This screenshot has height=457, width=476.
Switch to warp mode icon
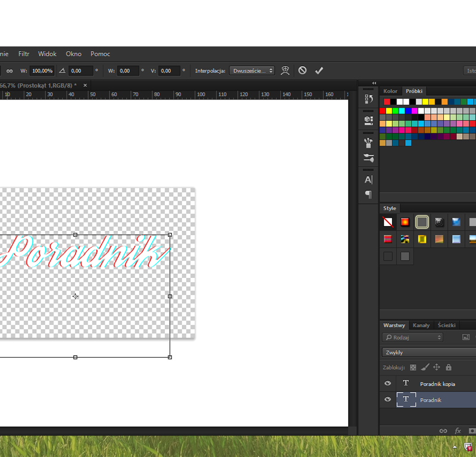pos(285,70)
